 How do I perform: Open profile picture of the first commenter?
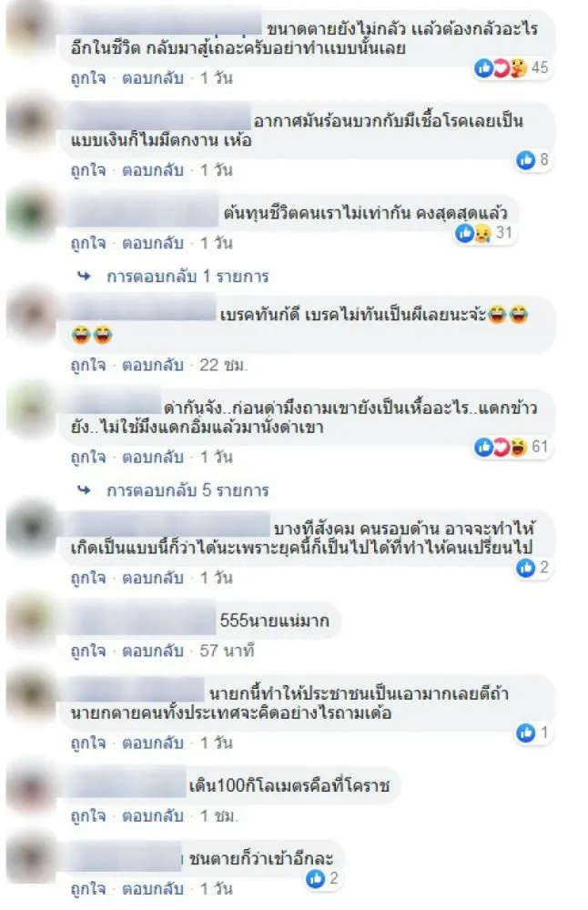pos(32,27)
